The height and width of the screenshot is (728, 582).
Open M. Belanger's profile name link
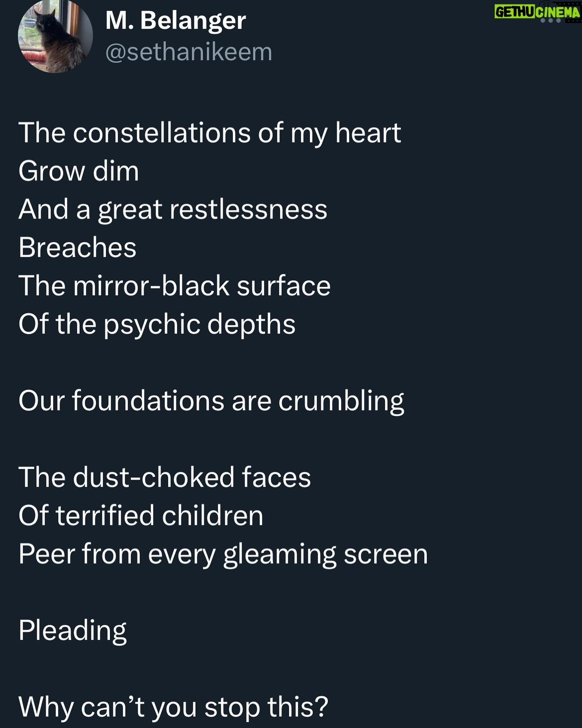(x=175, y=21)
